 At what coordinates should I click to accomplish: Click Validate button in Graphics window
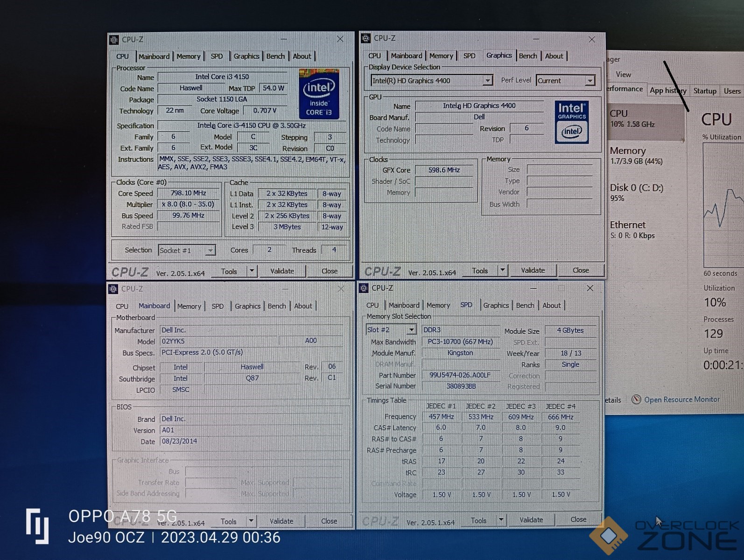tap(533, 270)
